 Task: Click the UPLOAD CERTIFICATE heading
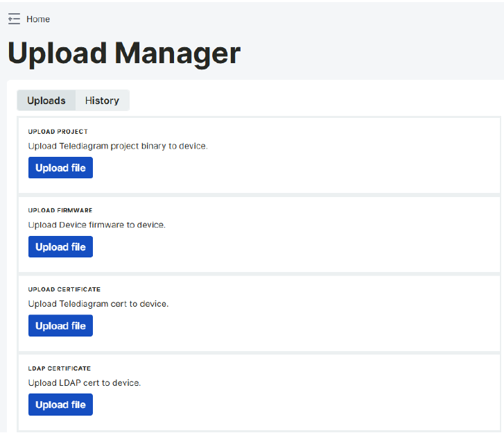click(x=64, y=289)
